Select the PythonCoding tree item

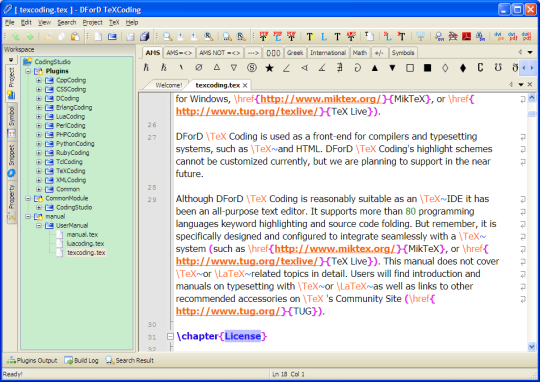click(x=75, y=144)
